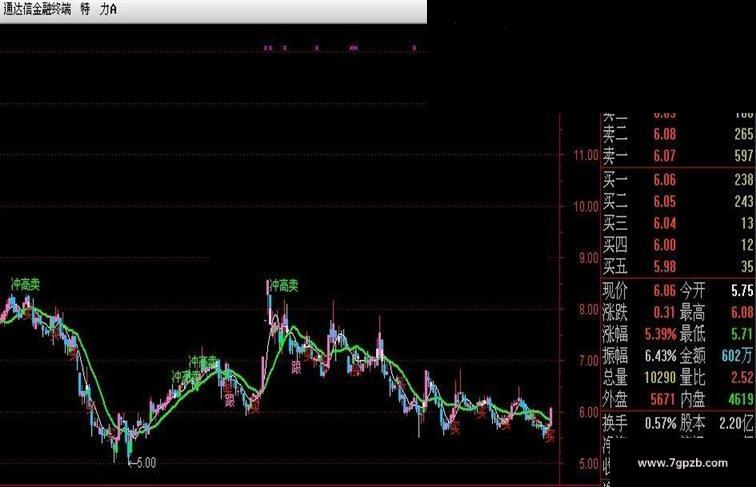Click the 买五 price 5.98
Viewport: 756px width, 487px height.
pyautogui.click(x=664, y=266)
